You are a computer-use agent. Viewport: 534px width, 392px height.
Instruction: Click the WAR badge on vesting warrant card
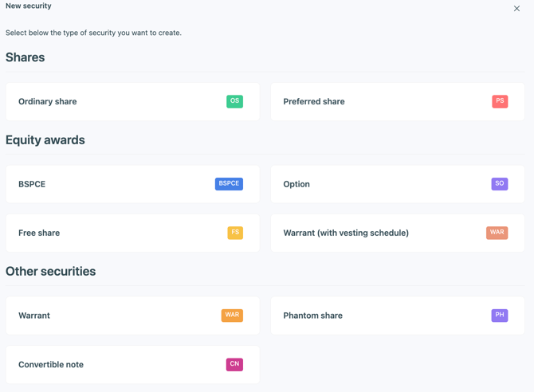point(497,233)
